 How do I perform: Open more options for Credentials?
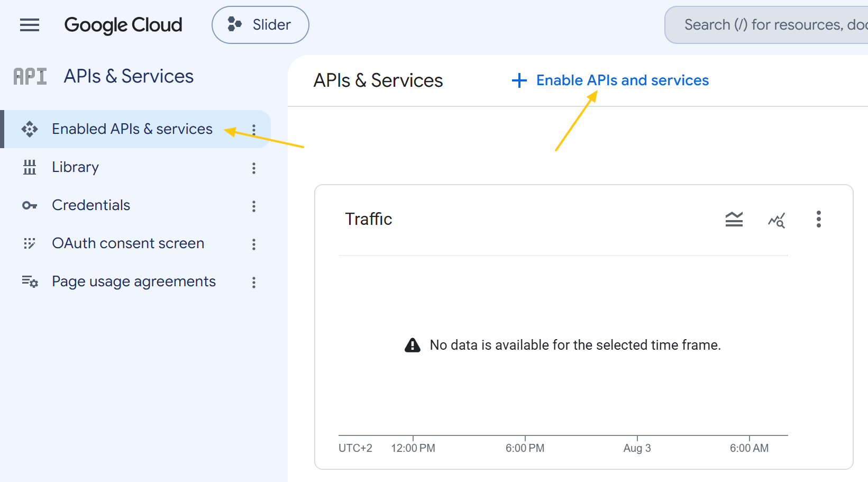point(254,206)
